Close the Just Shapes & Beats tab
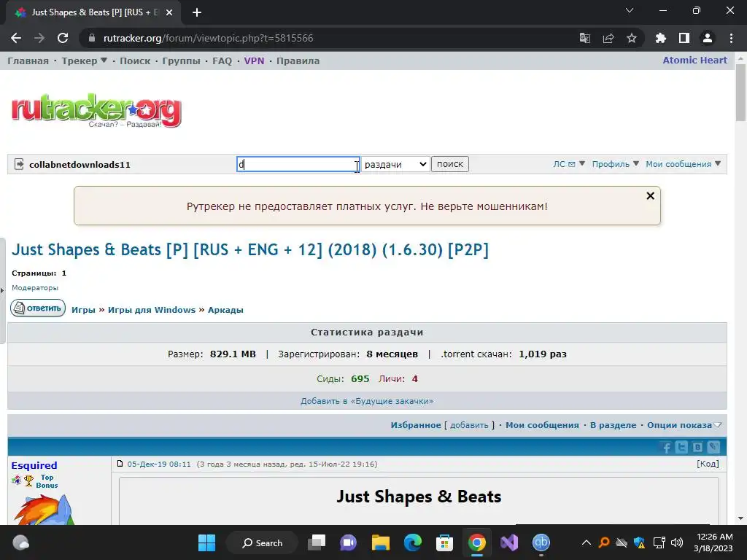The image size is (747, 560). [169, 12]
